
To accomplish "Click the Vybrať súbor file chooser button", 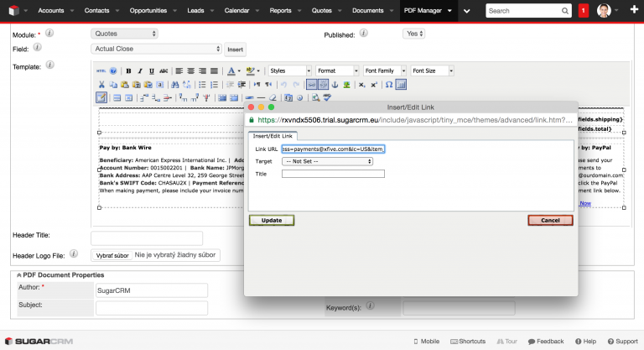I will coord(112,255).
